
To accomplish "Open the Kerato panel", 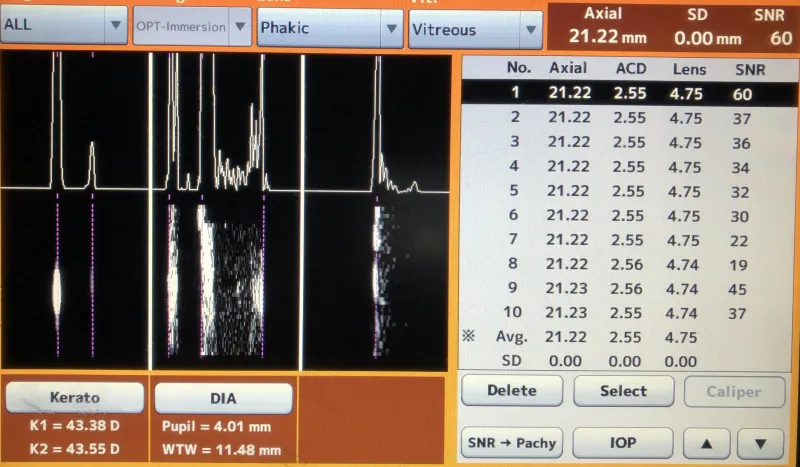I will coord(74,398).
